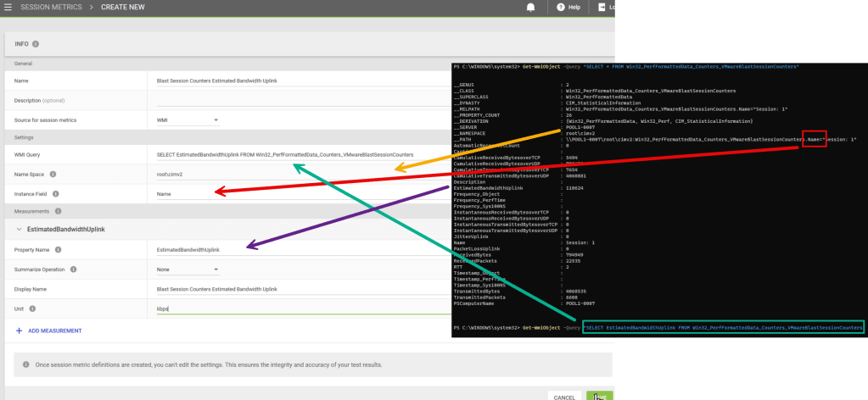
Task: Click the info icon beside Measurements
Action: [58, 211]
